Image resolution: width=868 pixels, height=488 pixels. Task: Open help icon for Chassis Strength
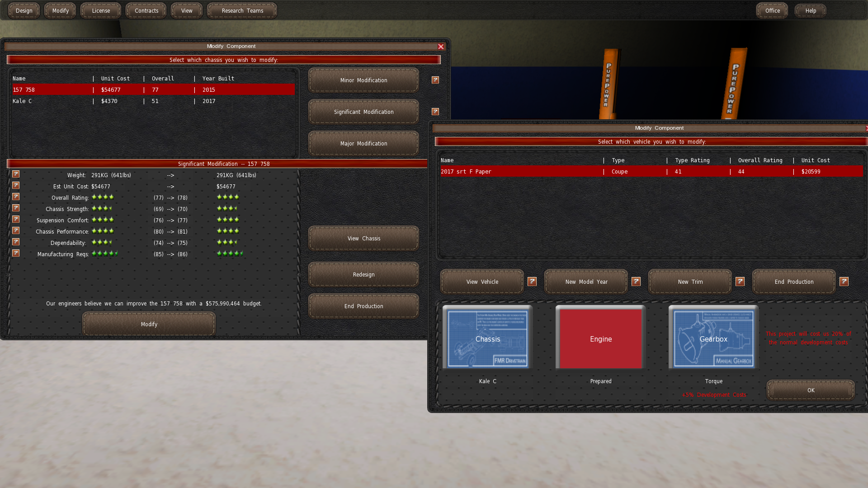16,208
